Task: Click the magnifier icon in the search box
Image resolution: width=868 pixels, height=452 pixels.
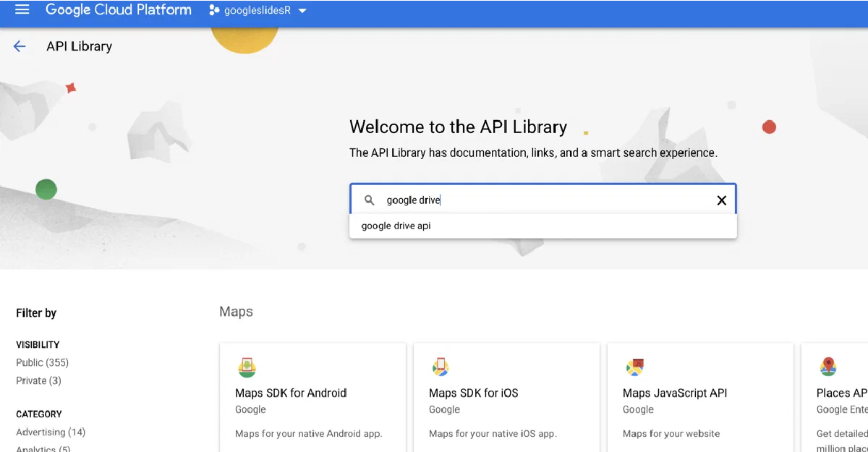Action: [x=369, y=200]
